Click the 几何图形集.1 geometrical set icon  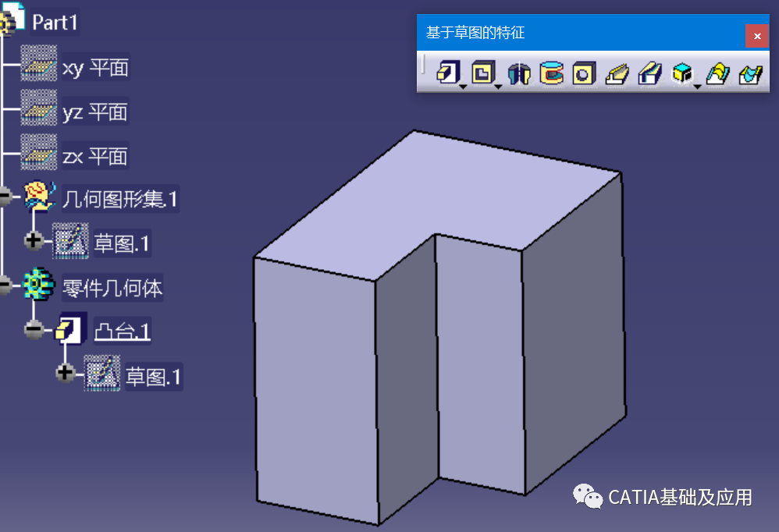pyautogui.click(x=39, y=196)
